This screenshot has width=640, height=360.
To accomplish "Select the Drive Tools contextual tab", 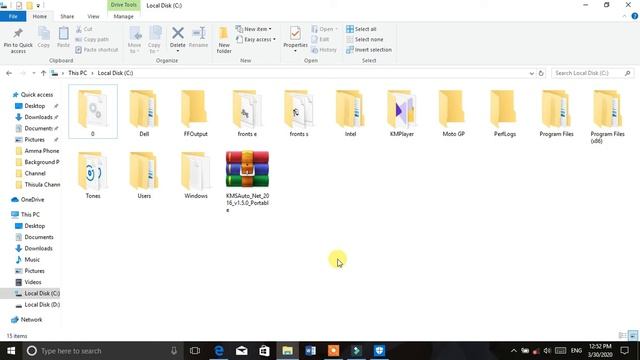I will coord(123,5).
